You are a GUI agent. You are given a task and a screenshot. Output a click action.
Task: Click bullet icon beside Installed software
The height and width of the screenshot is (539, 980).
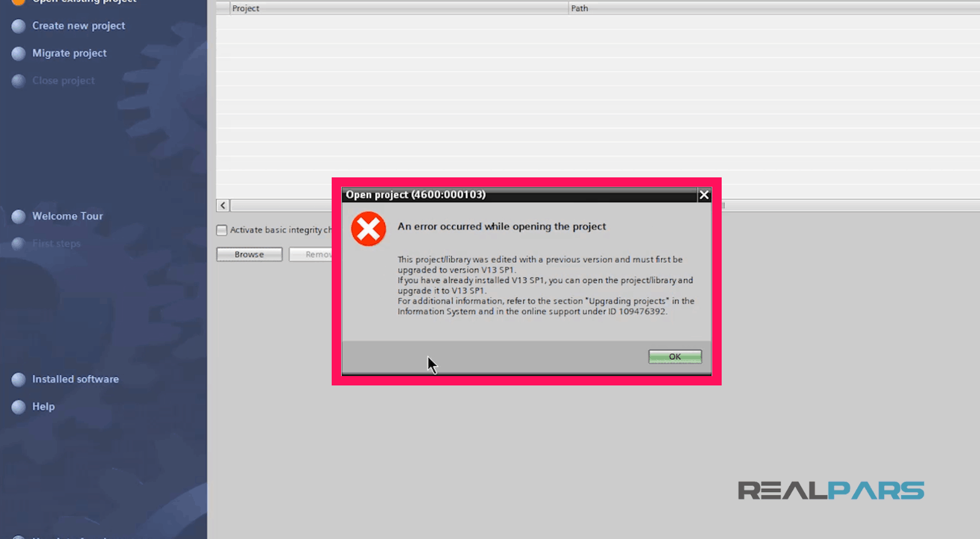click(x=19, y=380)
